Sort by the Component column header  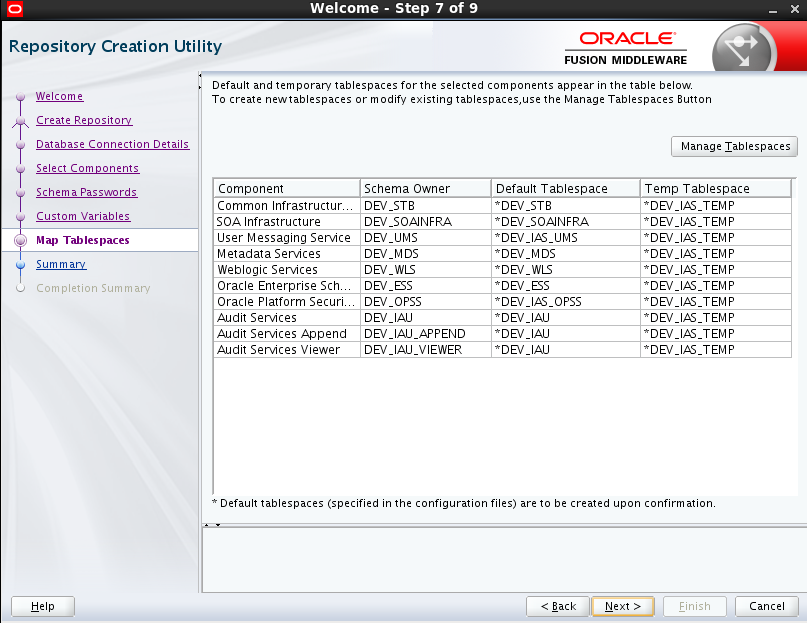[287, 188]
